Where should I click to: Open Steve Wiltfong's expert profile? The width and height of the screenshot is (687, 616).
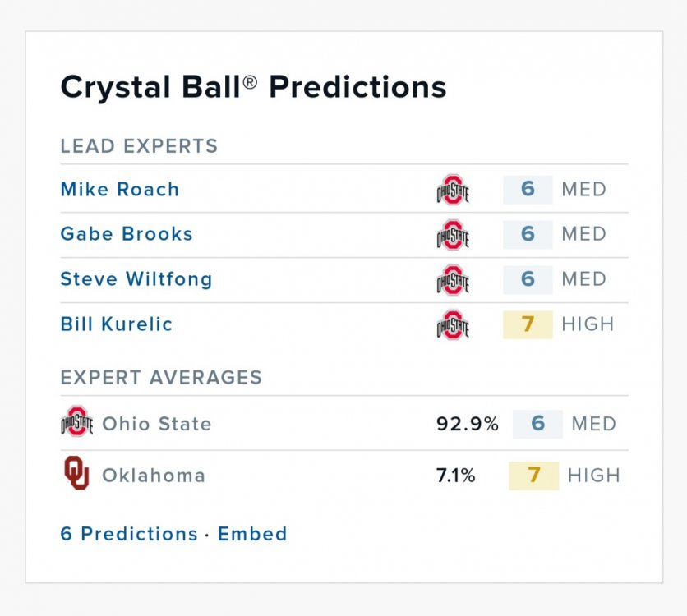[x=136, y=279]
